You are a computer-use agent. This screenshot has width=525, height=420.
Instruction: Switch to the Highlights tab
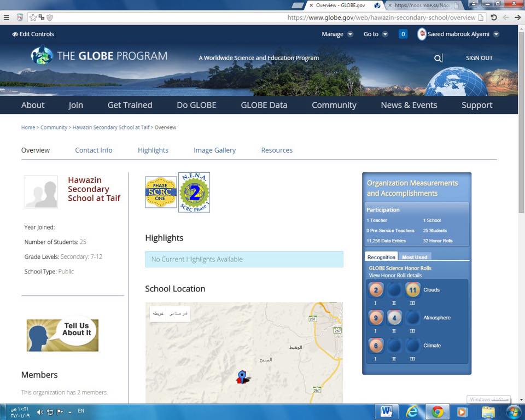[153, 150]
